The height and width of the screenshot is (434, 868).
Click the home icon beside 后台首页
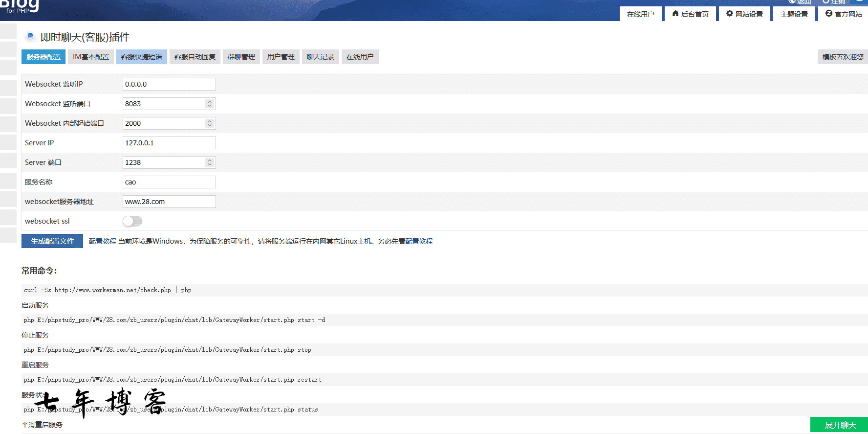click(x=675, y=14)
